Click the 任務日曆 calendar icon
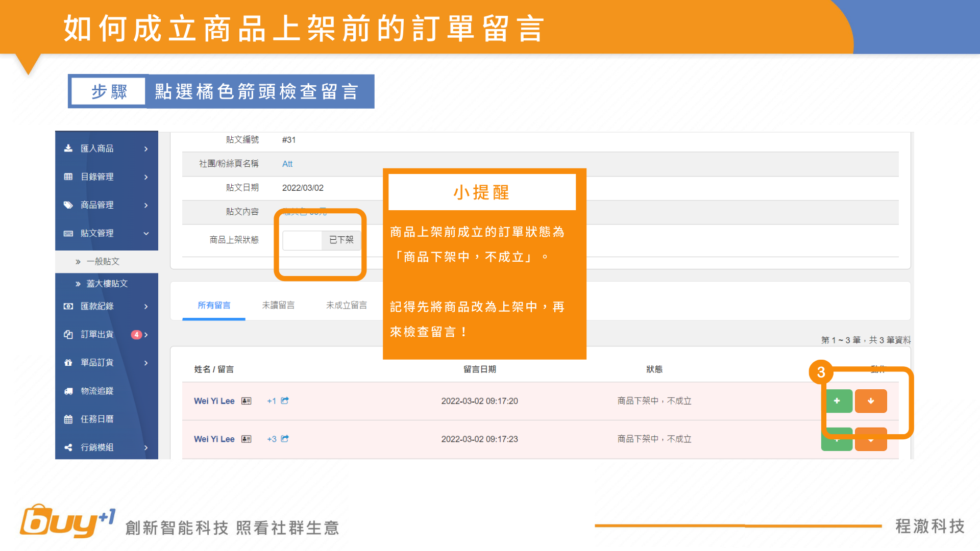Viewport: 980px width, 551px height. 68,419
